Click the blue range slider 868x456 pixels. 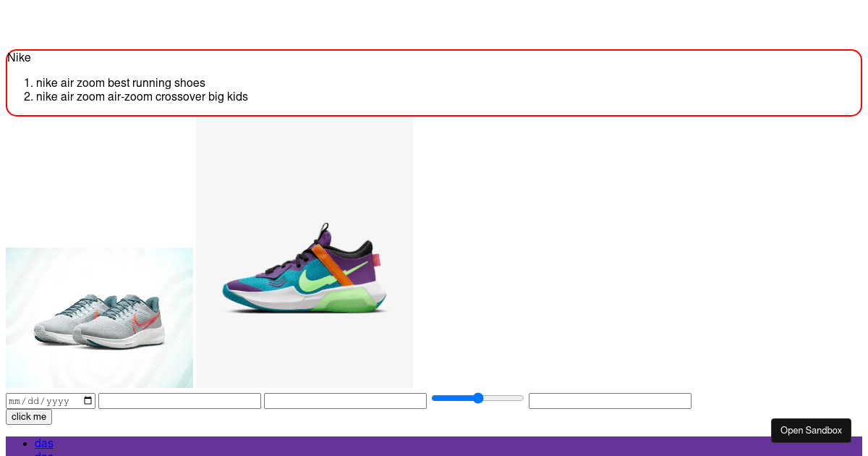477,398
